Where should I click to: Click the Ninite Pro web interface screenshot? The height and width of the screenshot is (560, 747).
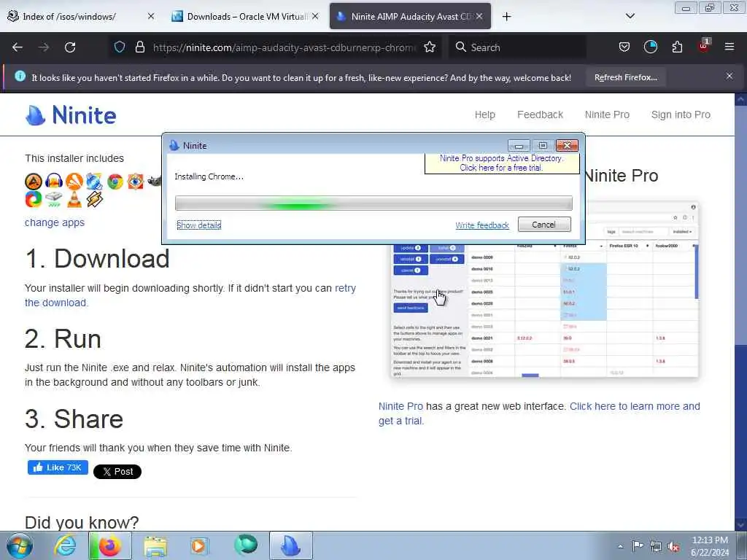[544, 289]
